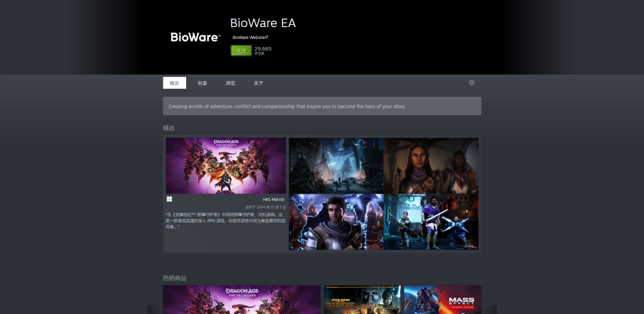Click the 热销商品 section heading

pyautogui.click(x=175, y=278)
